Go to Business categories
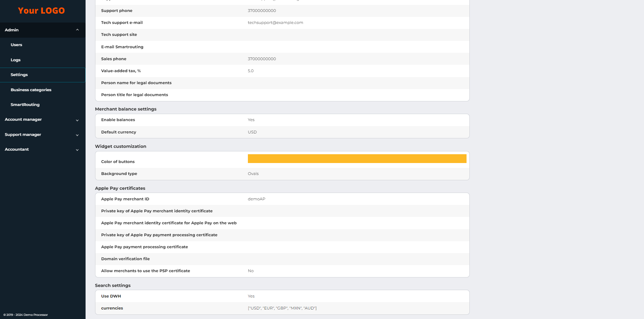This screenshot has height=319, width=644. coord(31,90)
